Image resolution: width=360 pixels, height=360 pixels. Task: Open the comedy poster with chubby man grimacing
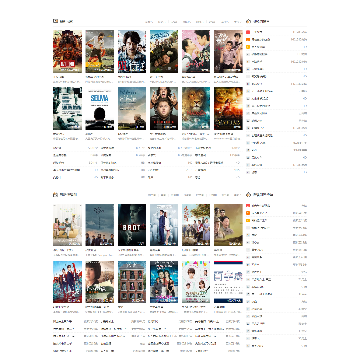(x=164, y=108)
